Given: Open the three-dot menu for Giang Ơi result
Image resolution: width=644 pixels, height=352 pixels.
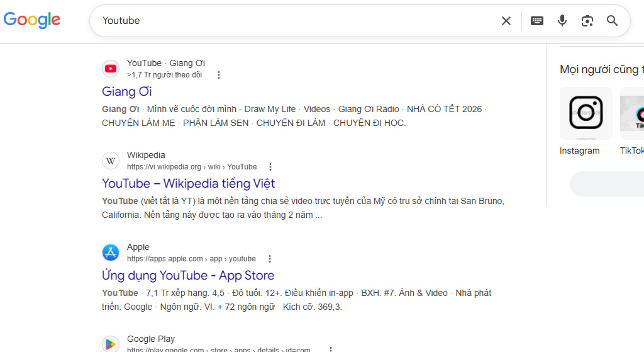Looking at the screenshot, I should point(219,75).
